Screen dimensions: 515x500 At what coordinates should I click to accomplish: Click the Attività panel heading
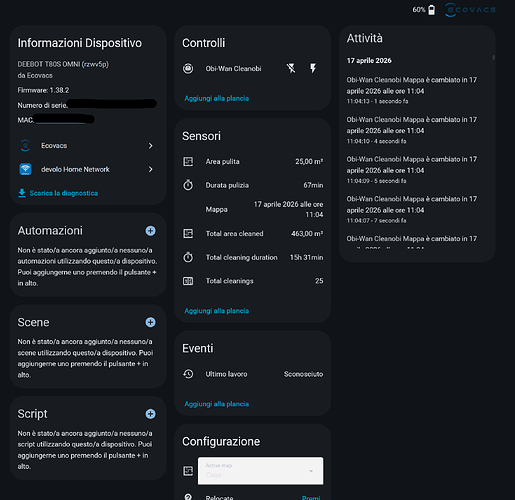pyautogui.click(x=365, y=38)
